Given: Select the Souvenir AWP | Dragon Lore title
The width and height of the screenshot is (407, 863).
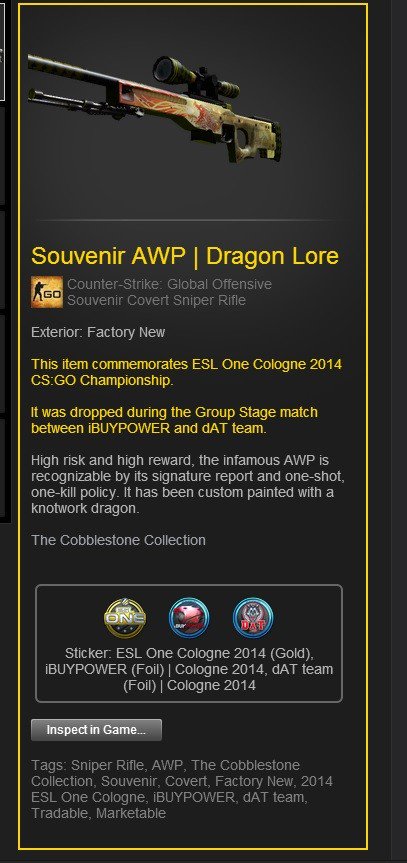Looking at the screenshot, I should click(x=185, y=256).
